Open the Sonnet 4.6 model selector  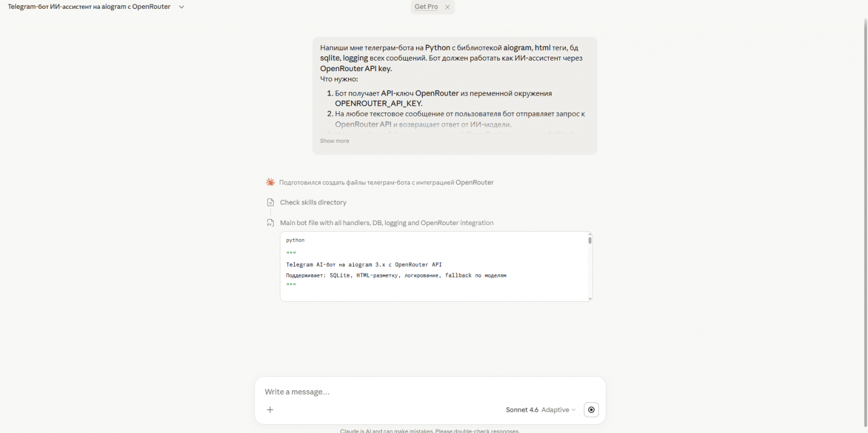[x=522, y=410]
